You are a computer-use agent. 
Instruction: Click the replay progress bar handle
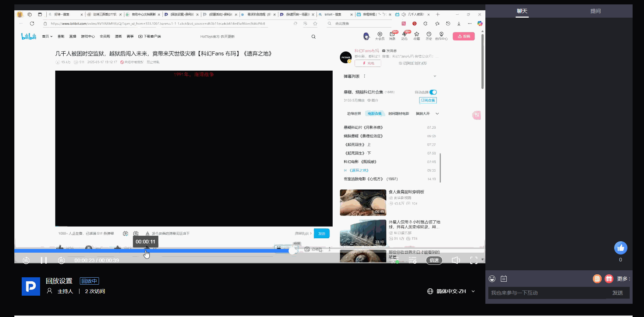292,251
